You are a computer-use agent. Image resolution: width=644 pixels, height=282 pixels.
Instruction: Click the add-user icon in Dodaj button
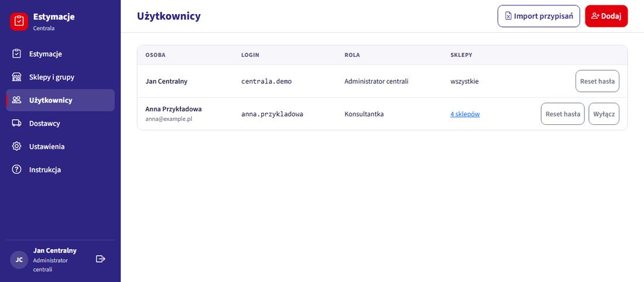click(595, 16)
